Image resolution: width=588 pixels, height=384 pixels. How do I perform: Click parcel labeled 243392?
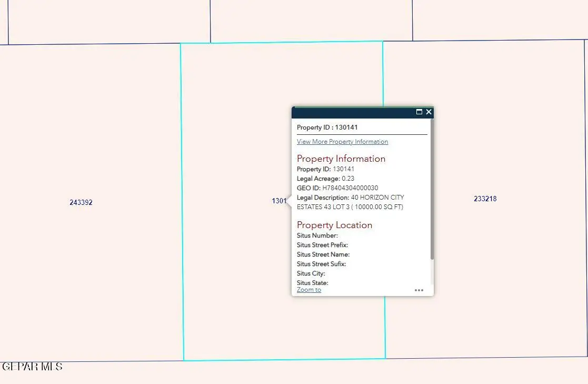point(81,202)
